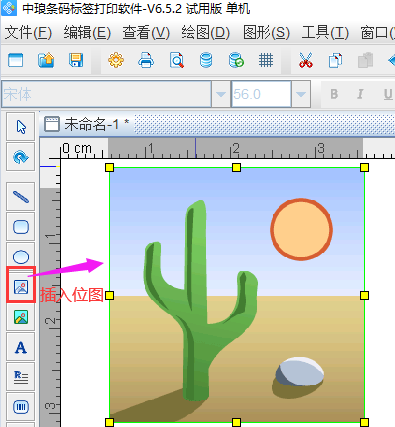395x427 pixels.
Task: Select the line drawing tool
Action: point(21,197)
